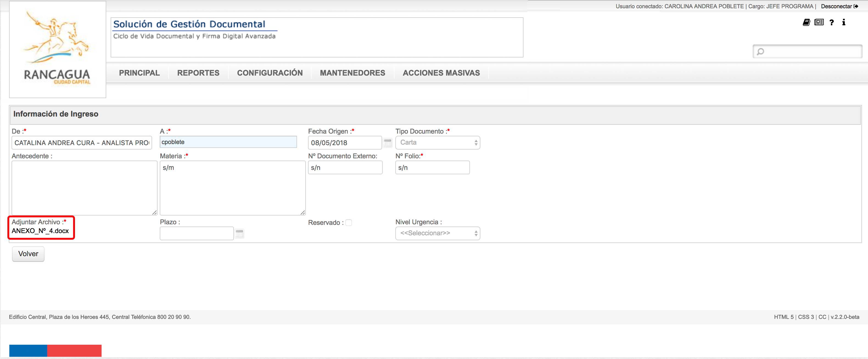The height and width of the screenshot is (359, 868).
Task: Click the 'CSS 3' footer text
Action: click(806, 317)
